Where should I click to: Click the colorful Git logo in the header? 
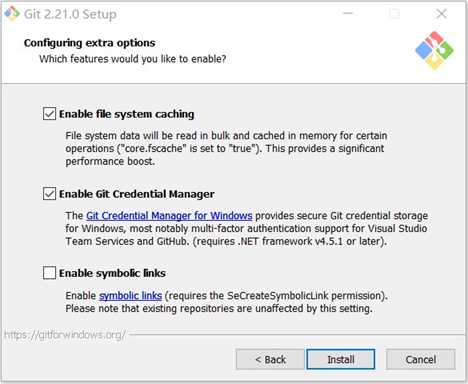434,50
